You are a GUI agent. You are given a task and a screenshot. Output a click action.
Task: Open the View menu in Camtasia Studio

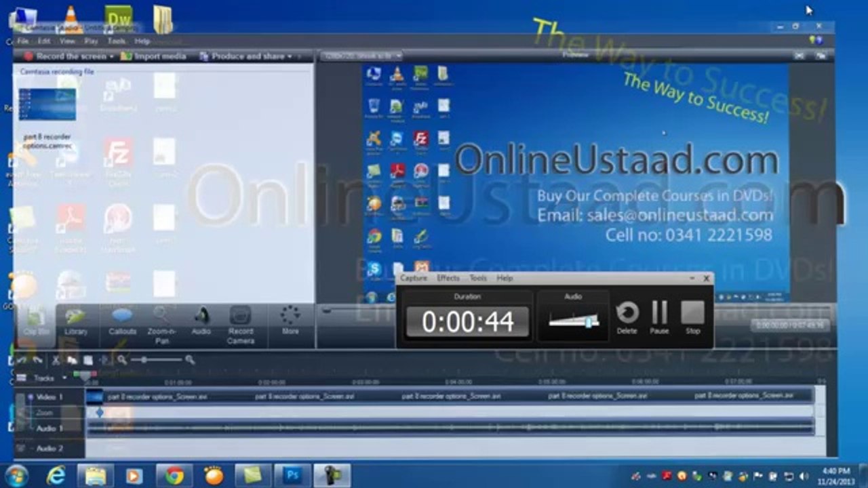67,41
